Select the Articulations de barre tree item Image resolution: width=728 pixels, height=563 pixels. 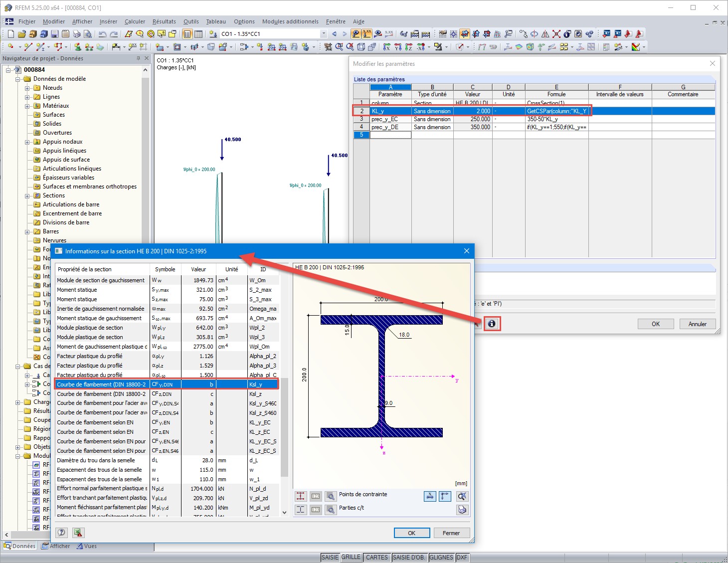[71, 204]
